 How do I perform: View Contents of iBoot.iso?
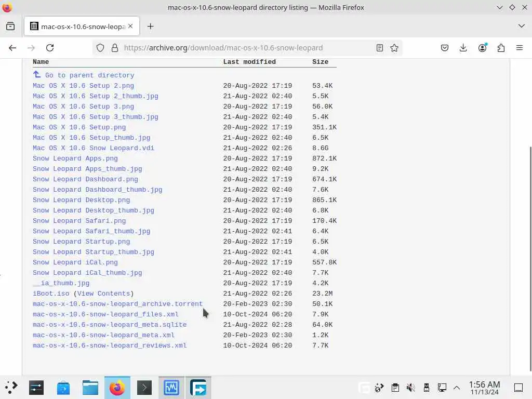(103, 294)
